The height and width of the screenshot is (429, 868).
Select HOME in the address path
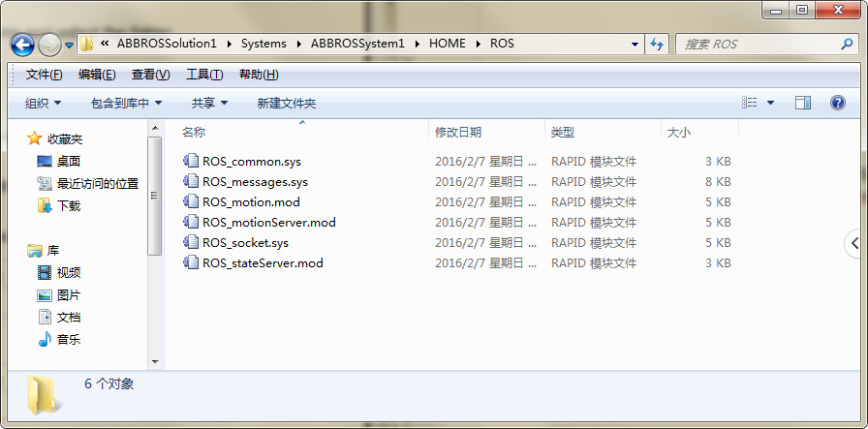coord(448,44)
